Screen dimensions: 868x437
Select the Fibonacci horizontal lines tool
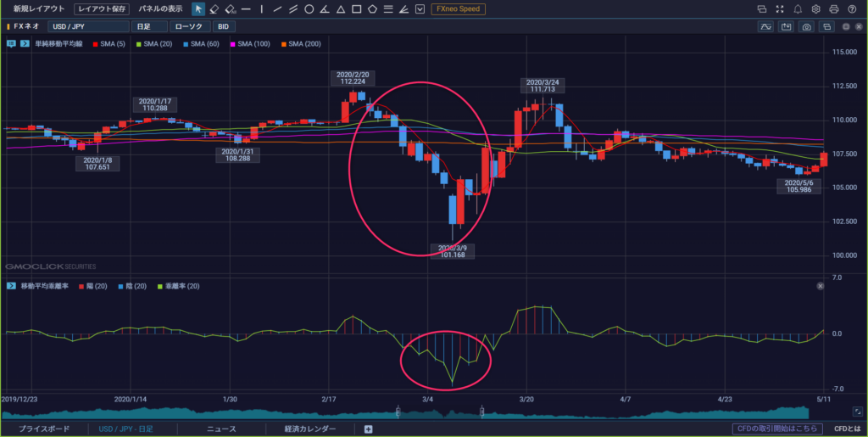(388, 8)
